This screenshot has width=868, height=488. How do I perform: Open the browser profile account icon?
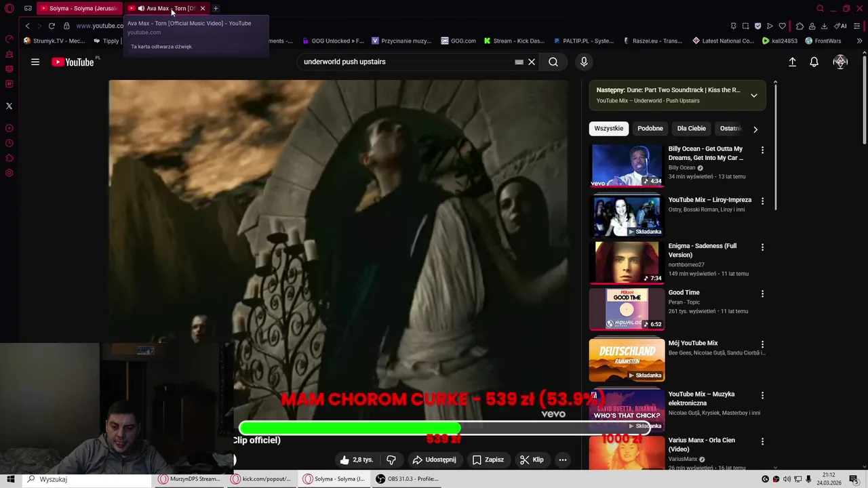pos(812,26)
